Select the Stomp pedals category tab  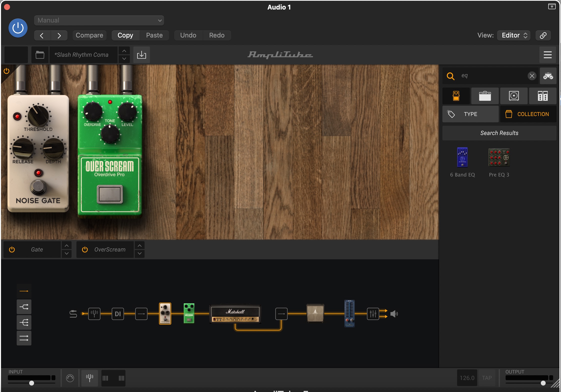(x=456, y=96)
